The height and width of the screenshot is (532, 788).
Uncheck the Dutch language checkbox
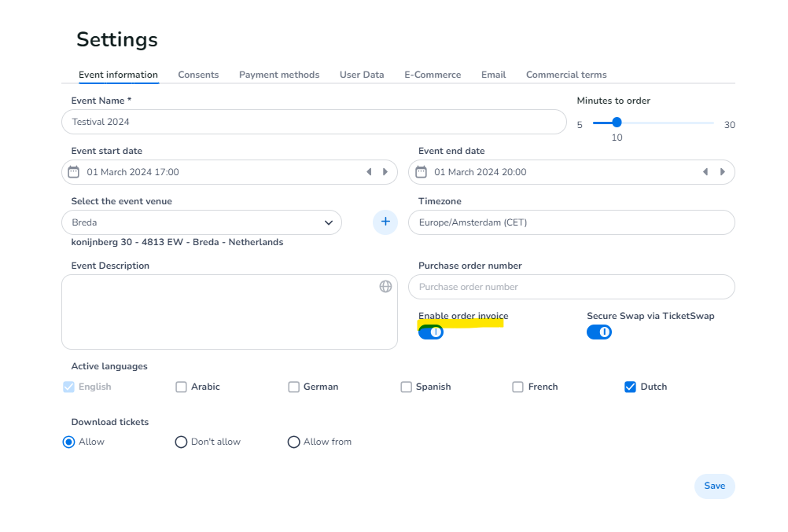click(x=630, y=387)
